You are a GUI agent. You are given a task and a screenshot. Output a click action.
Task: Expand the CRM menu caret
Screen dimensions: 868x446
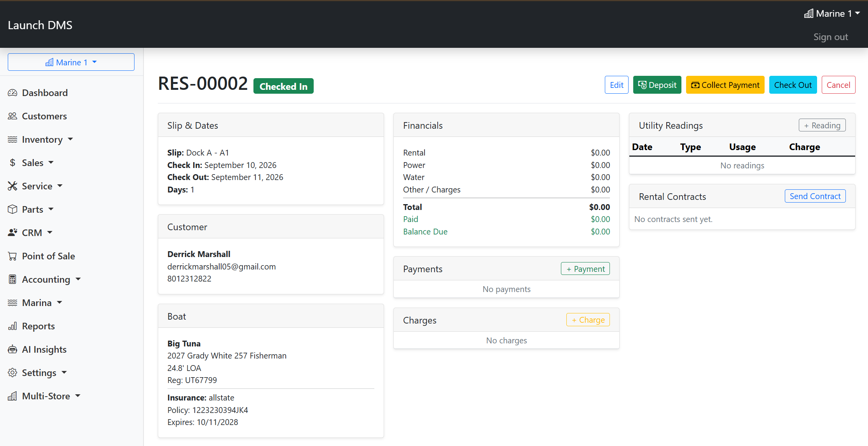point(50,233)
